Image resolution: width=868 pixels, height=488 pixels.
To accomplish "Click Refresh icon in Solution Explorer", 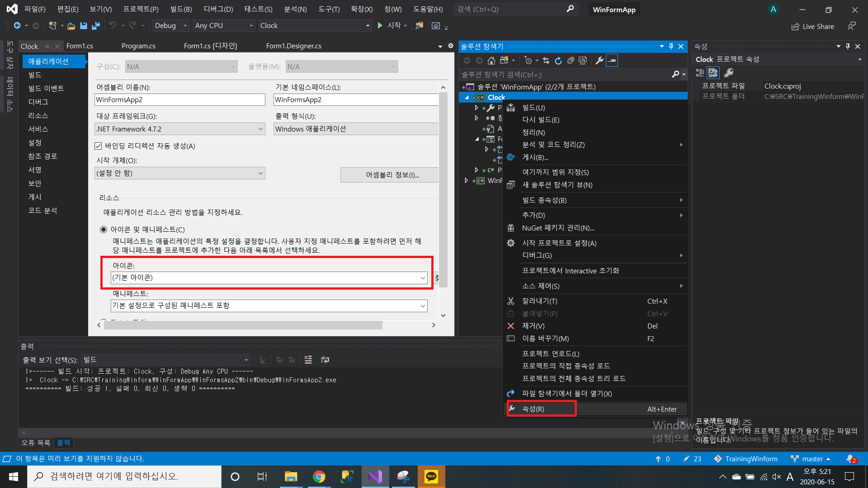I will (558, 61).
